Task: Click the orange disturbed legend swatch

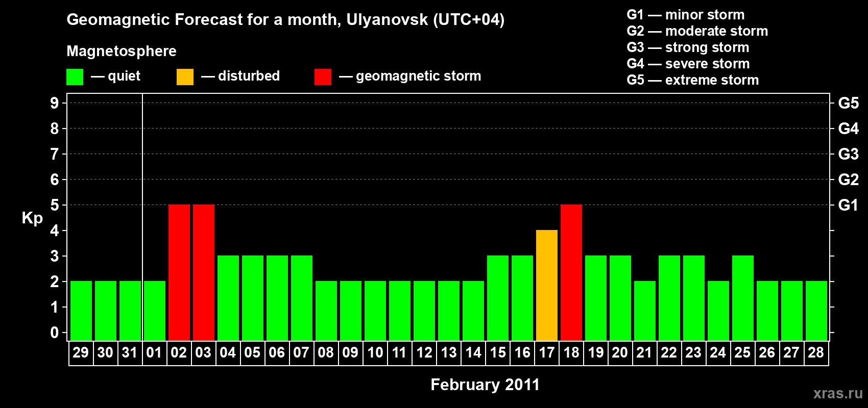Action: (x=185, y=77)
